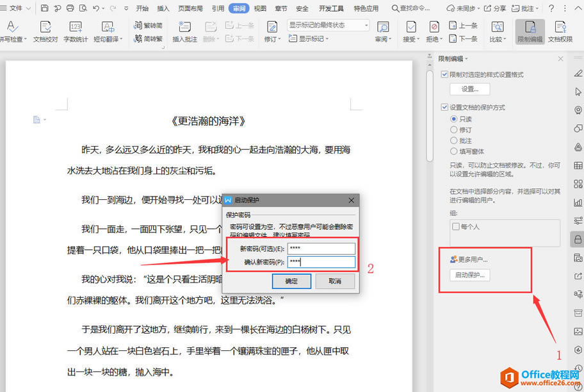Click the 分享 share icon

click(x=495, y=8)
